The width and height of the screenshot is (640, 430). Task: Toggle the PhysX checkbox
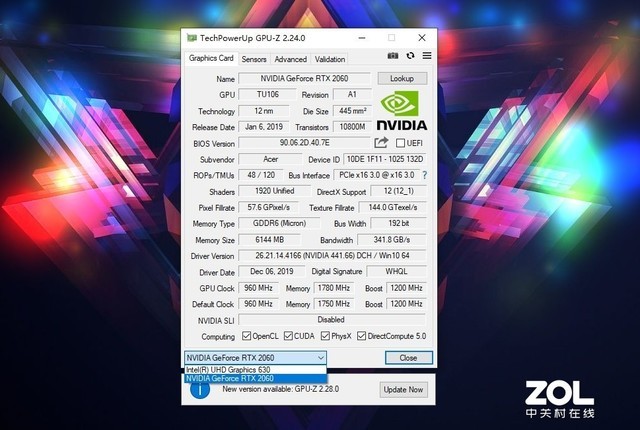click(325, 336)
